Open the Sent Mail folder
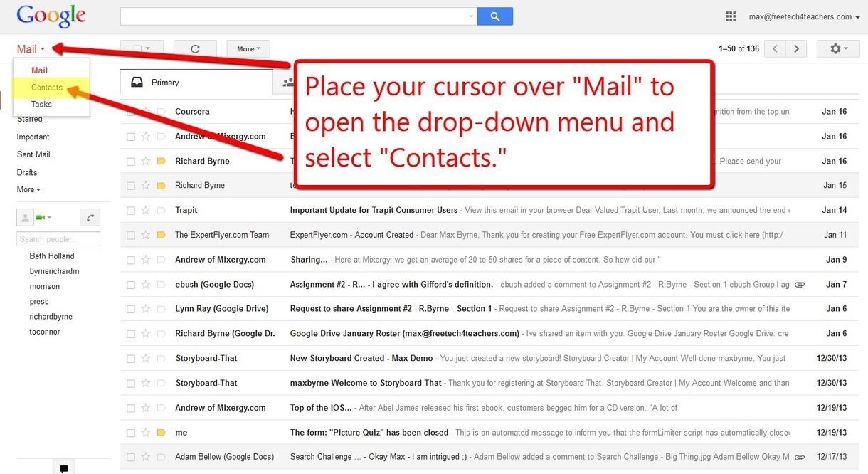 (x=33, y=154)
